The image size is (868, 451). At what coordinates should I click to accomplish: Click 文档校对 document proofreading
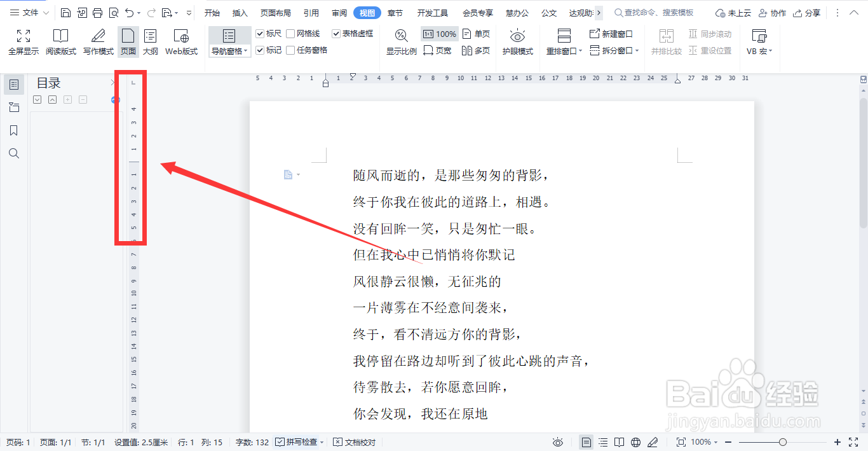(355, 442)
